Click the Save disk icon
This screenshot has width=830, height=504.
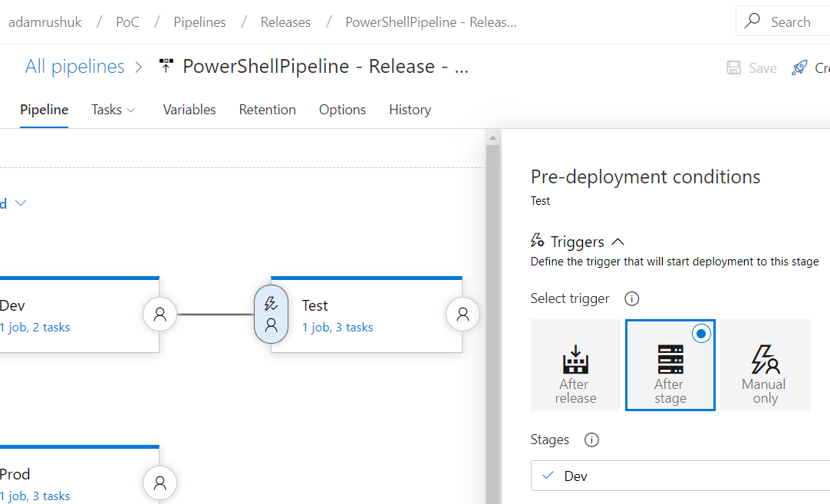pyautogui.click(x=733, y=68)
